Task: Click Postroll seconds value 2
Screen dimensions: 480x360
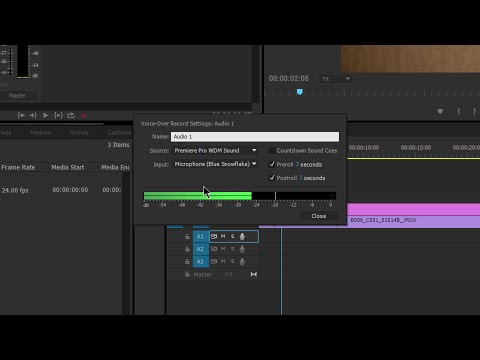Action: coord(301,178)
